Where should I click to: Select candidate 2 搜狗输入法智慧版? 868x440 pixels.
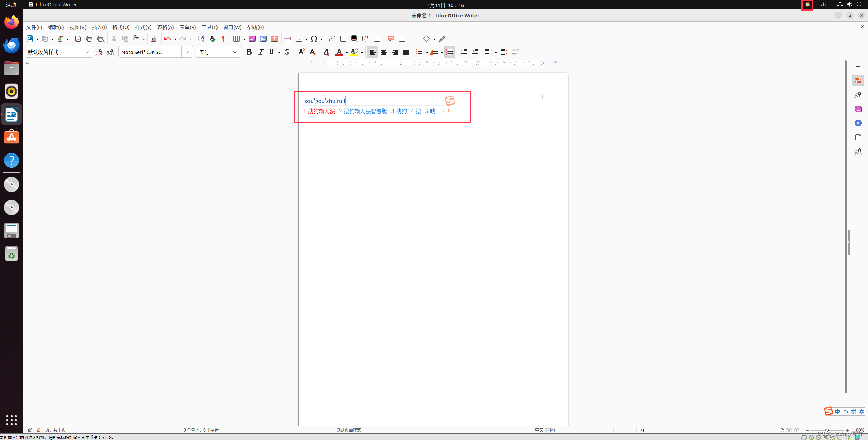coord(363,111)
